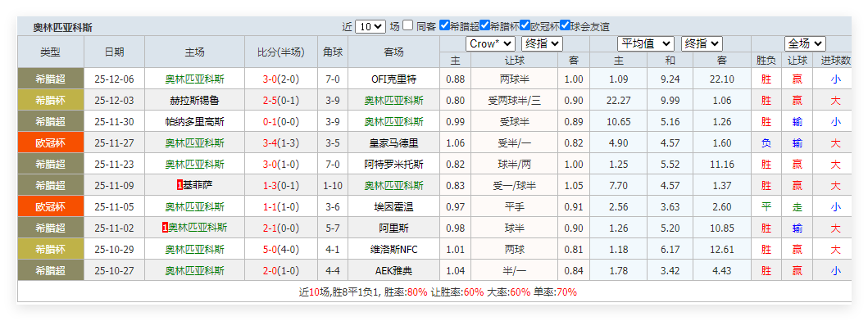Click the 走 handicap result
This screenshot has width=868, height=321.
[x=798, y=207]
